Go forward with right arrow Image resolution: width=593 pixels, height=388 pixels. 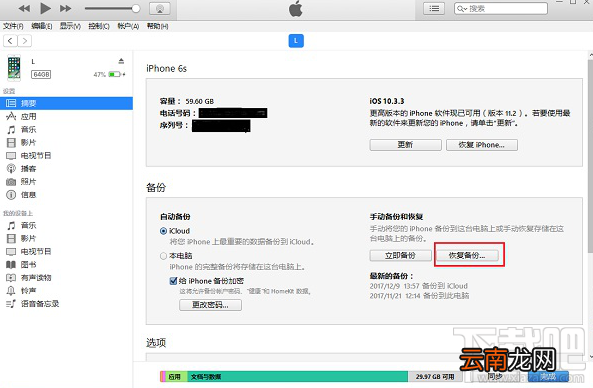(25, 40)
